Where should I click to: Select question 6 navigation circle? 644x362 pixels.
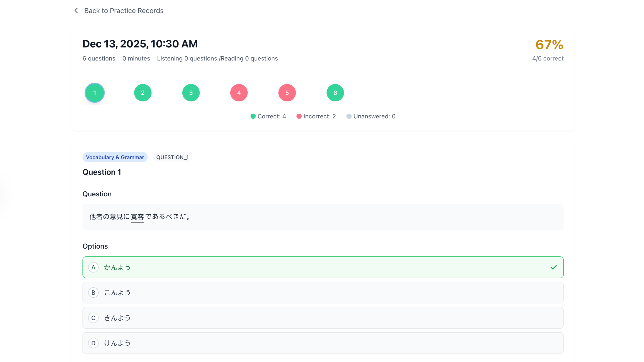point(335,93)
